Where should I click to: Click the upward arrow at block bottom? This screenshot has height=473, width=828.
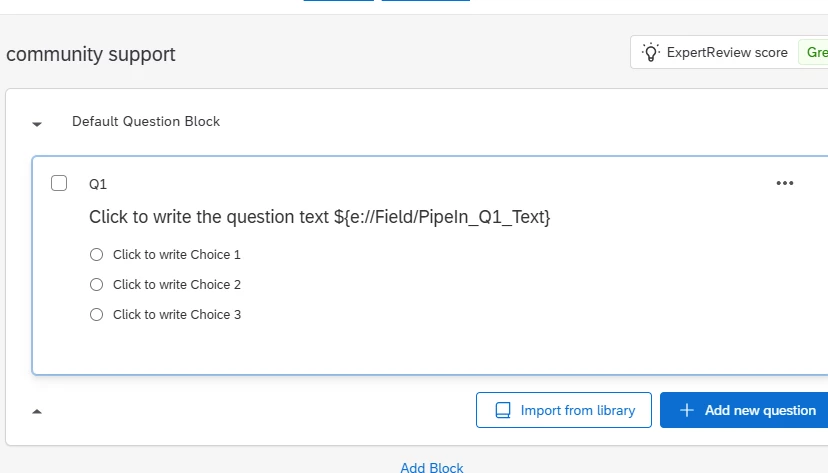tap(37, 411)
